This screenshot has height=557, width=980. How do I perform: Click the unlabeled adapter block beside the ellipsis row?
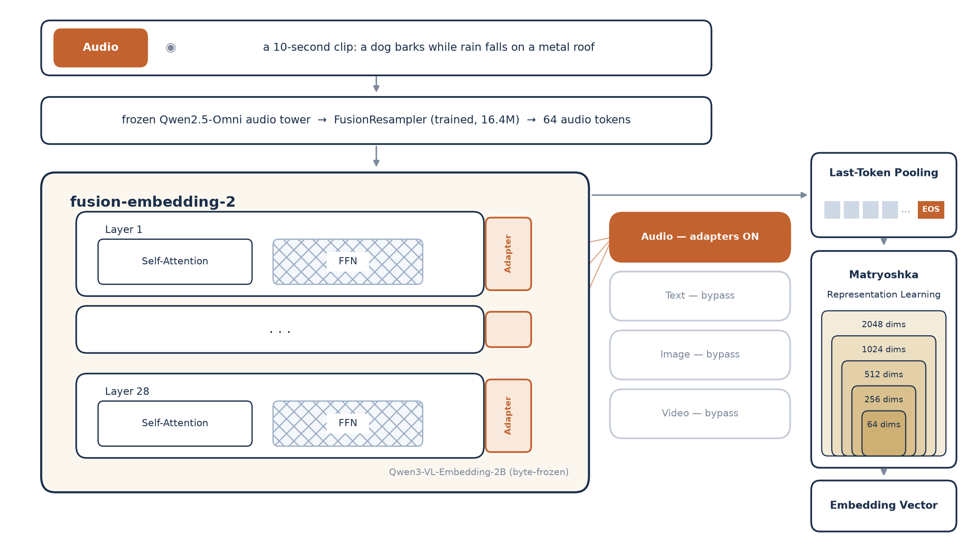tap(508, 329)
